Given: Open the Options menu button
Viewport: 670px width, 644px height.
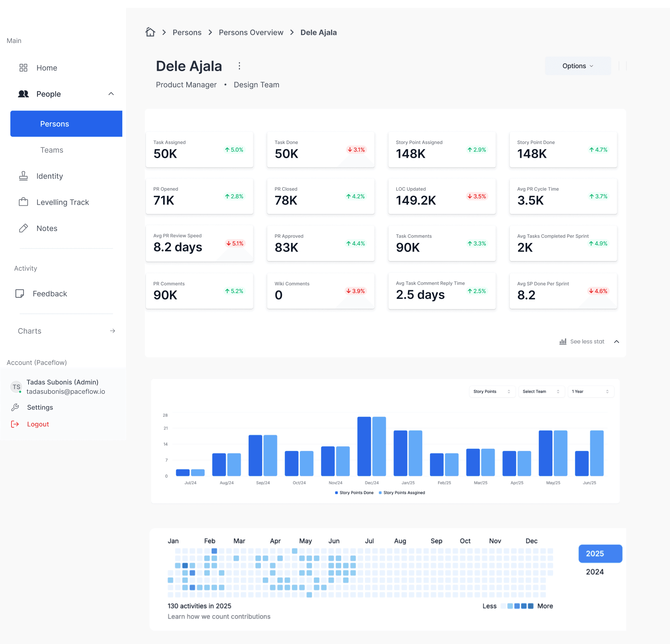Looking at the screenshot, I should point(577,66).
